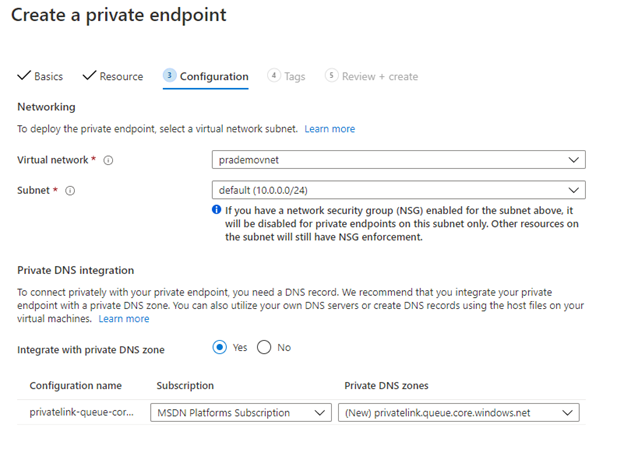
Task: Open the Virtual network dropdown
Action: (400, 160)
